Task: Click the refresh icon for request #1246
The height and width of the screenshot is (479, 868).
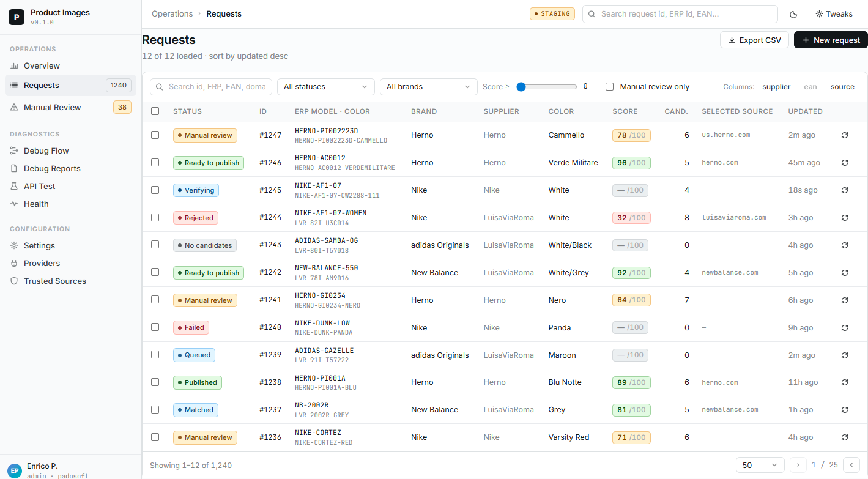Action: click(845, 163)
